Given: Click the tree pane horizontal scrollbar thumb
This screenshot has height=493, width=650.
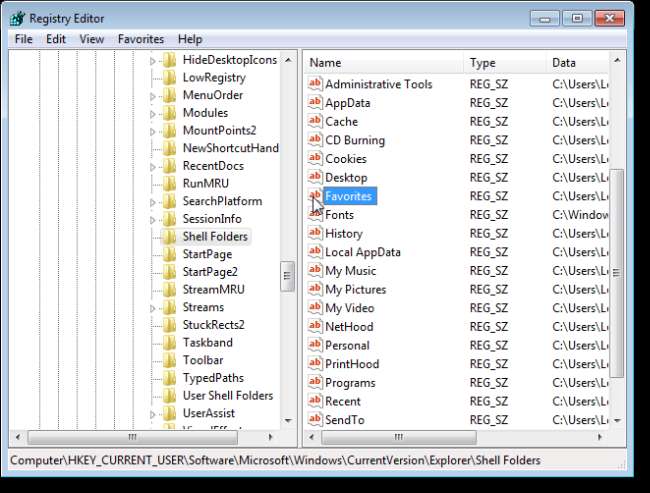Looking at the screenshot, I should (133, 437).
